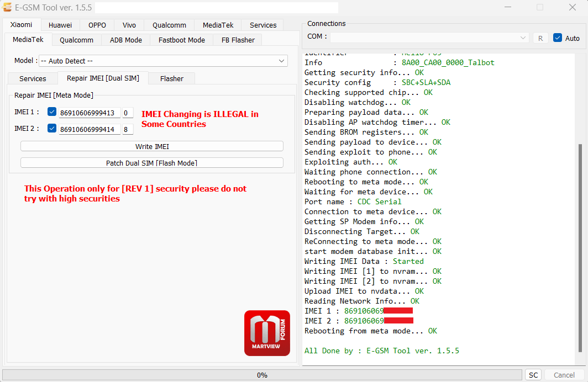The image size is (588, 382).
Task: Minimize the E-GSM Tool window
Action: click(x=508, y=7)
